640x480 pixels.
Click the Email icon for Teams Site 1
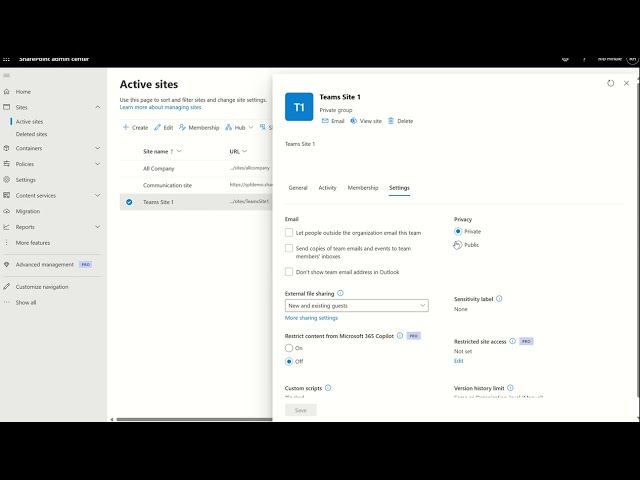point(325,121)
